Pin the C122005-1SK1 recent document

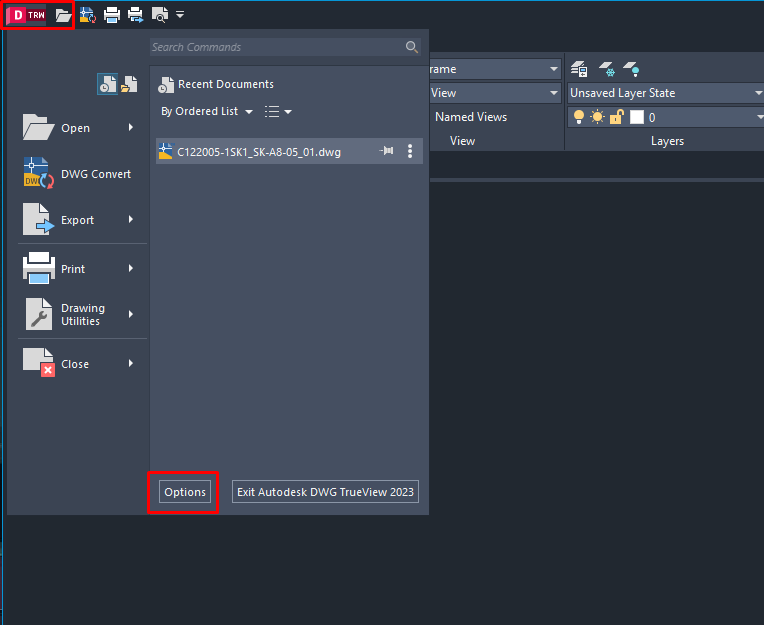pos(387,151)
